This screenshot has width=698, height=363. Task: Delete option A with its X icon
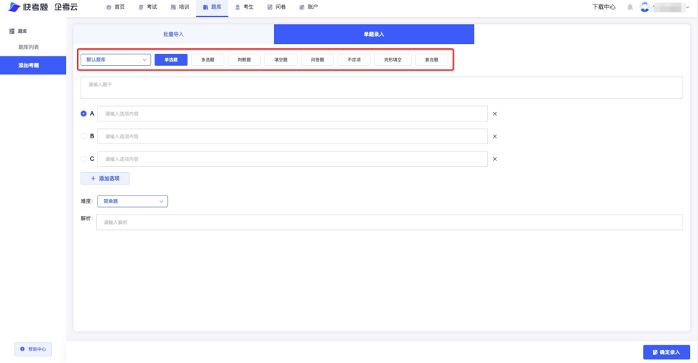495,114
